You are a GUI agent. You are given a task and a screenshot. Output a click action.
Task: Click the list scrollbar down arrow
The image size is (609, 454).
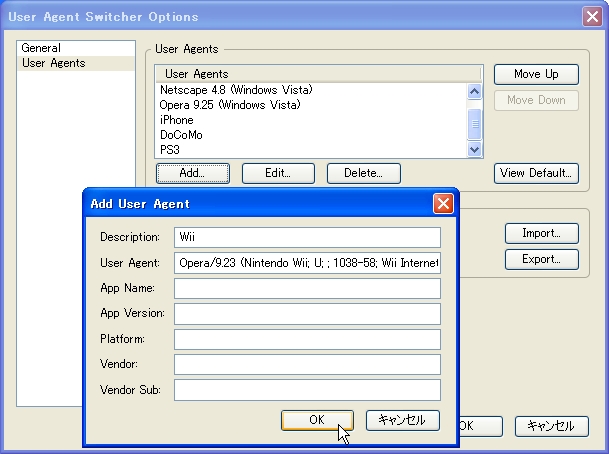pyautogui.click(x=474, y=150)
